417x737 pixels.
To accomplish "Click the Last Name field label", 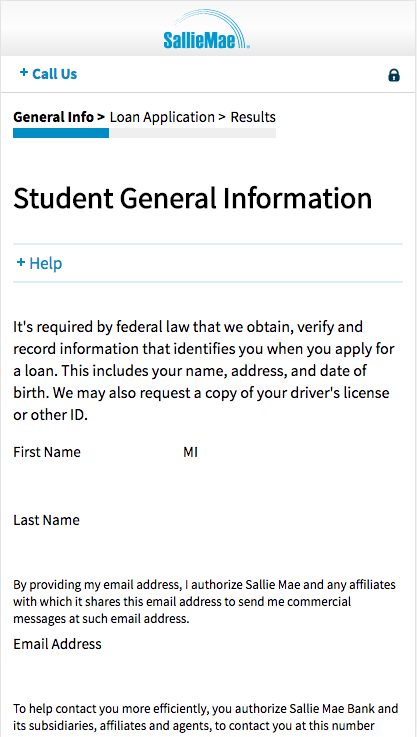I will 47,520.
